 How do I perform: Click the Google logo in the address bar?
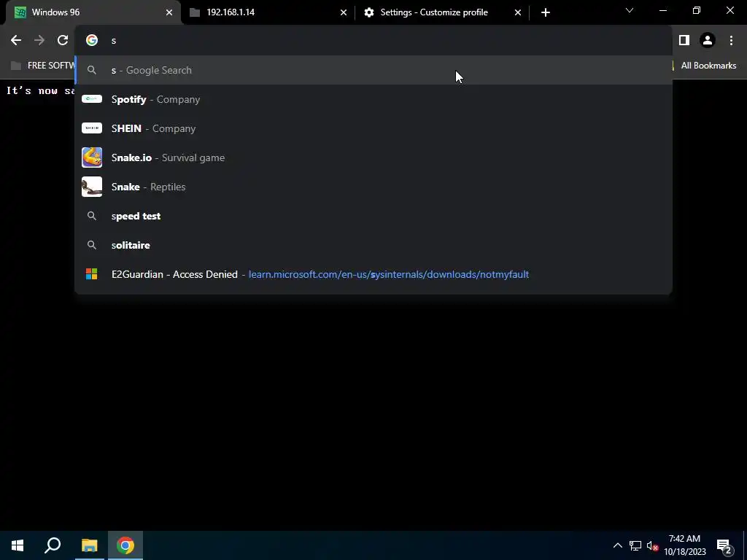(92, 41)
